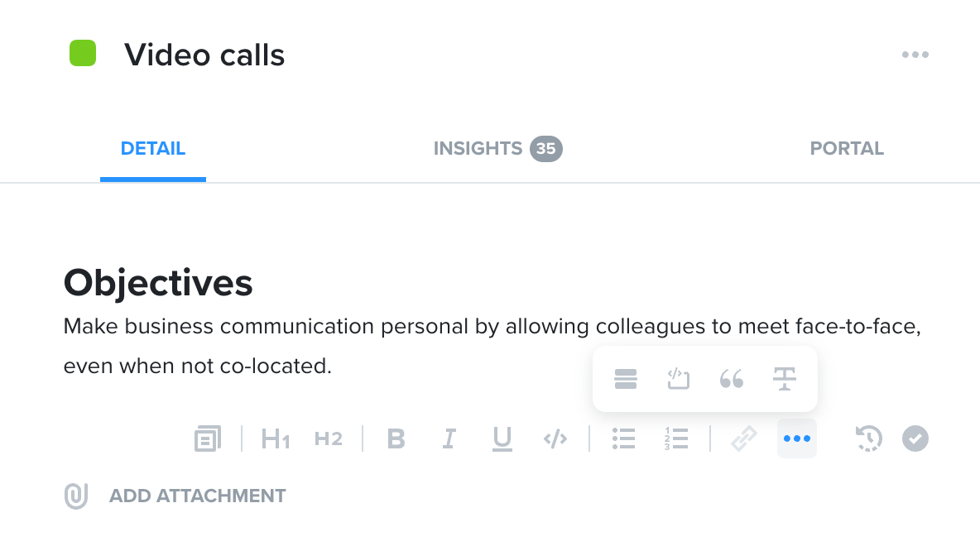
Task: Insert a numbered list
Action: (675, 438)
